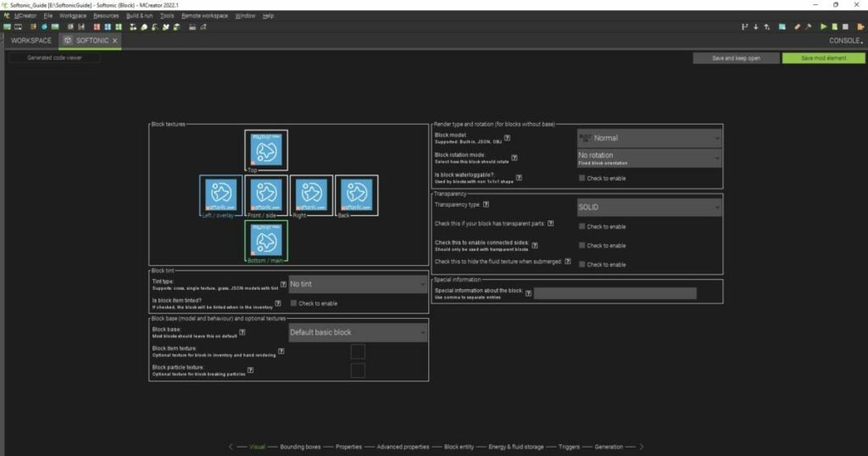Click next page arrow at bottom
Screen dimensions: 868x456
(x=642, y=447)
